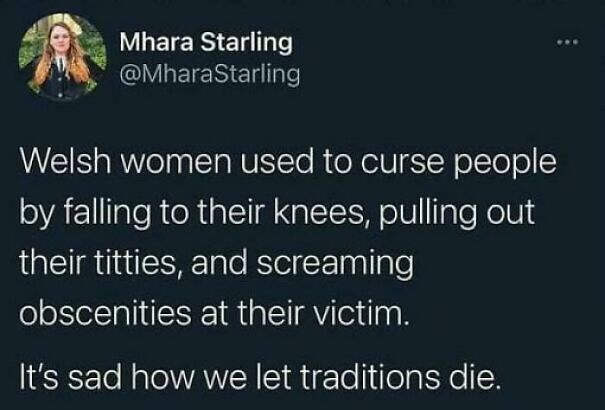Open the three-dot more options menu

point(568,42)
